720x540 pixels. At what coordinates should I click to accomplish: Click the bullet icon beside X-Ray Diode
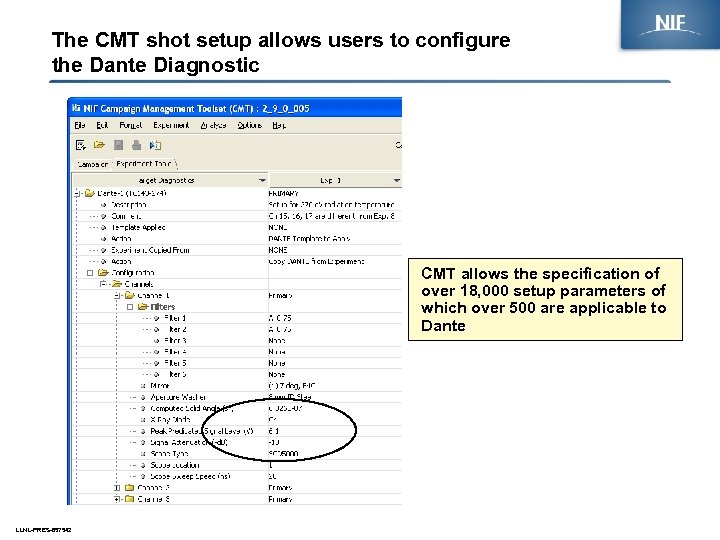coord(143,420)
